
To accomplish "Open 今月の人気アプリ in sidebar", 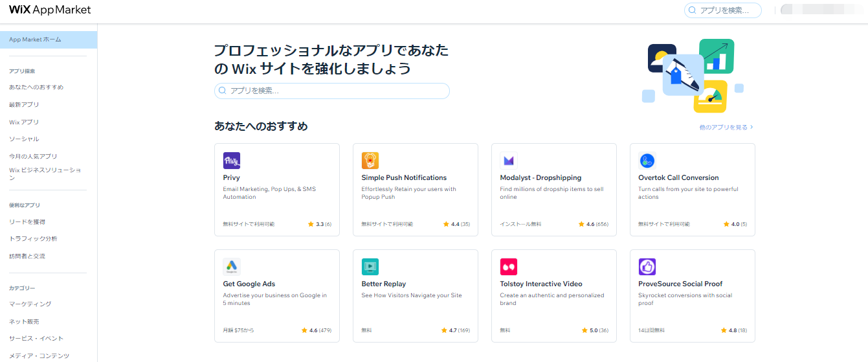I will [x=33, y=156].
